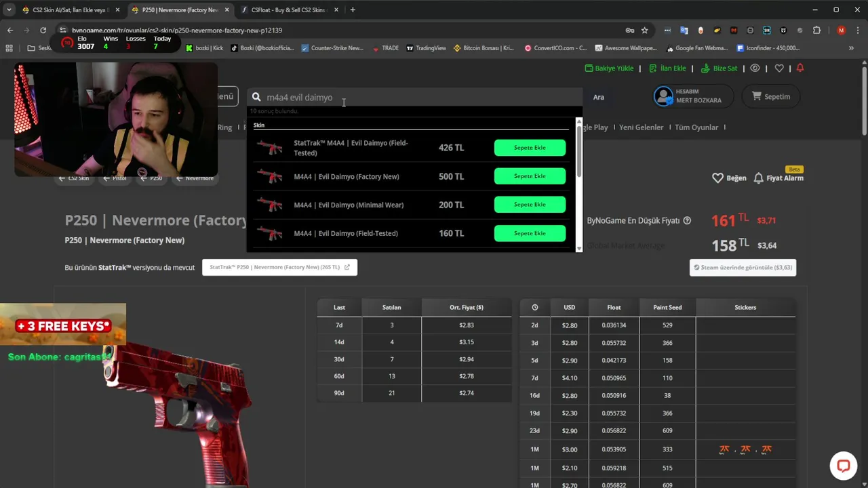Viewport: 868px width, 488px height.
Task: Click the Bakiye Yükle wallet link
Action: tap(609, 68)
